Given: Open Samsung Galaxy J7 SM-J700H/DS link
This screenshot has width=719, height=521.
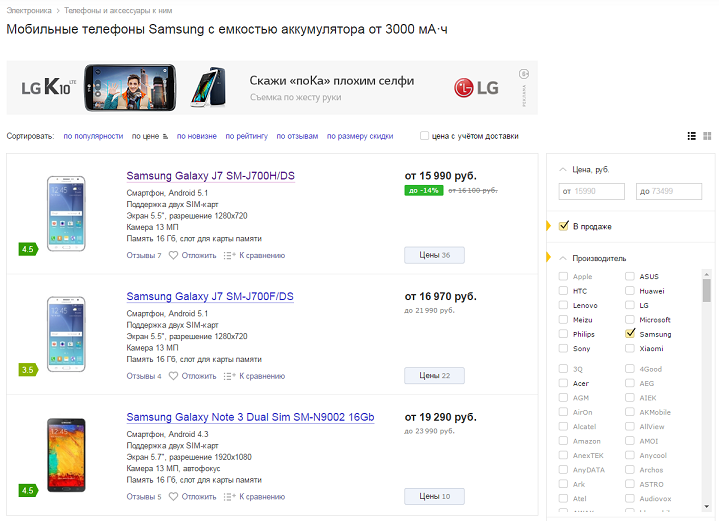Looking at the screenshot, I should point(210,176).
